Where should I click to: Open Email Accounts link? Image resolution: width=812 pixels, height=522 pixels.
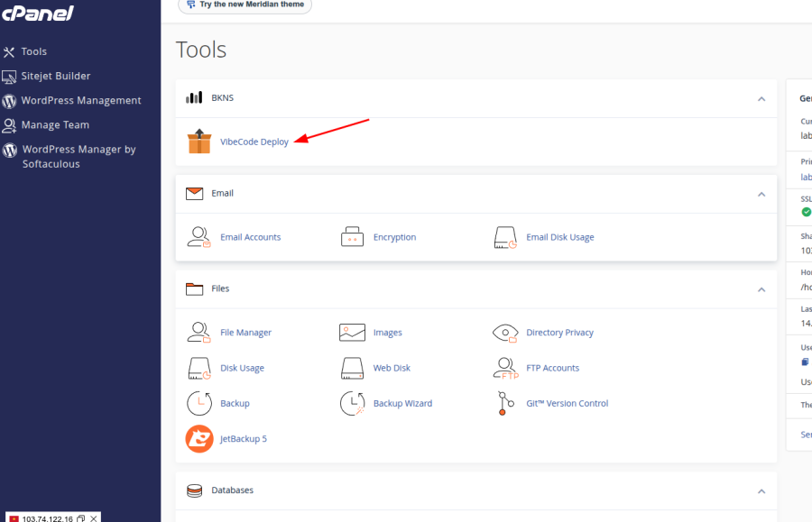click(251, 237)
